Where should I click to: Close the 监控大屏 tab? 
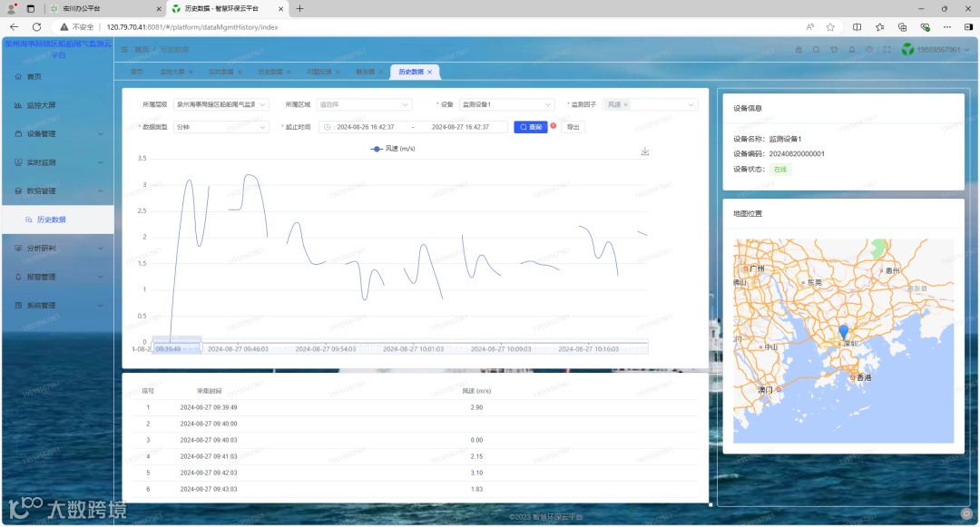(191, 72)
